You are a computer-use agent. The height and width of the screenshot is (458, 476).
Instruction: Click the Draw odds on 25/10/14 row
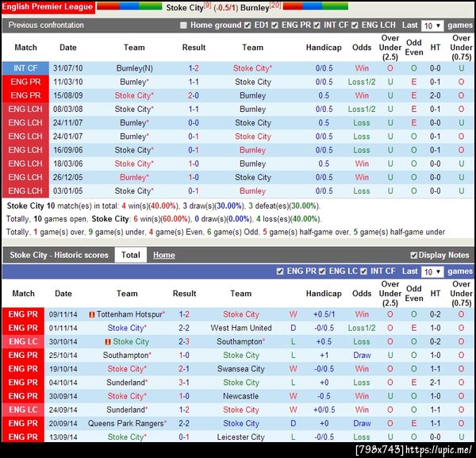(362, 355)
